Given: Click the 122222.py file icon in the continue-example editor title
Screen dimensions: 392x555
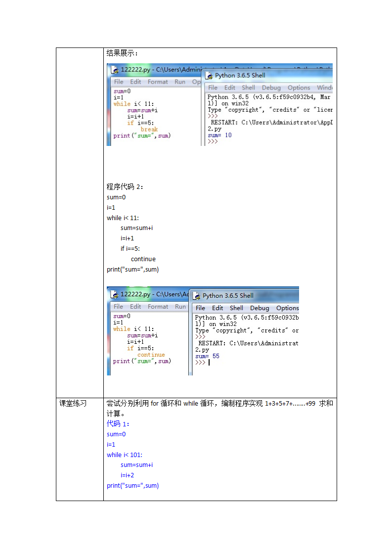Looking at the screenshot, I should 114,294.
